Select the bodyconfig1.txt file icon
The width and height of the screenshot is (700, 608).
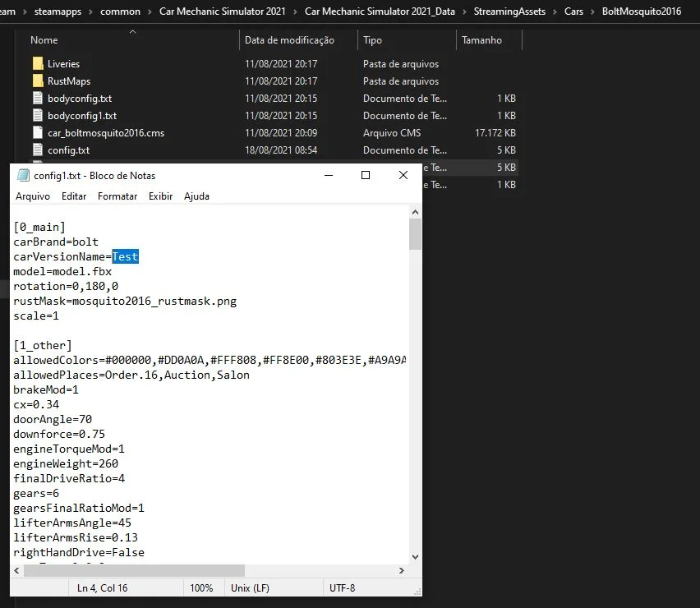point(38,116)
